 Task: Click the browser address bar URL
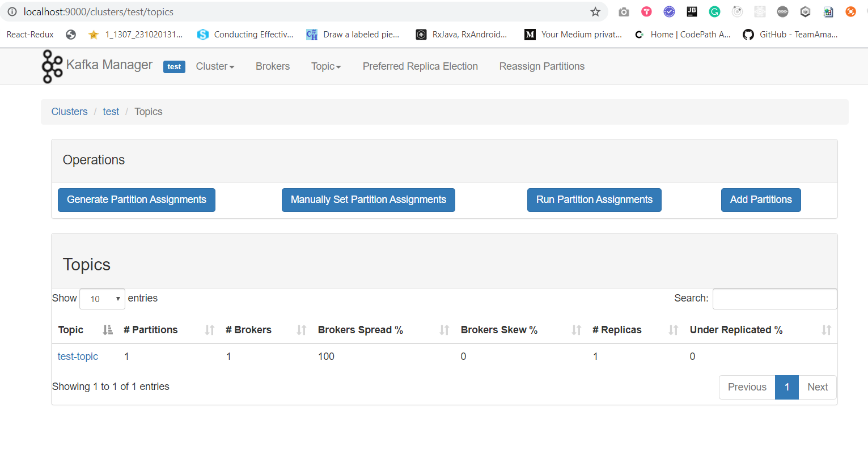pyautogui.click(x=99, y=12)
